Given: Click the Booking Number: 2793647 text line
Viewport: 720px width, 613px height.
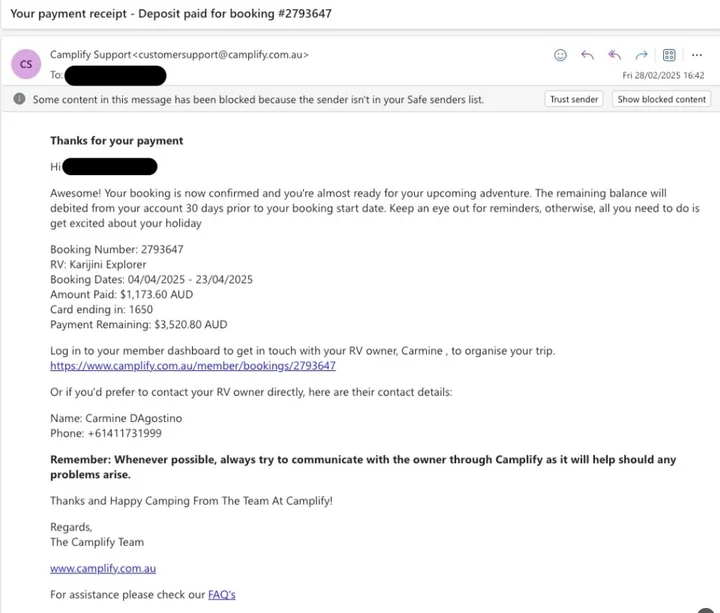Looking at the screenshot, I should (x=117, y=249).
